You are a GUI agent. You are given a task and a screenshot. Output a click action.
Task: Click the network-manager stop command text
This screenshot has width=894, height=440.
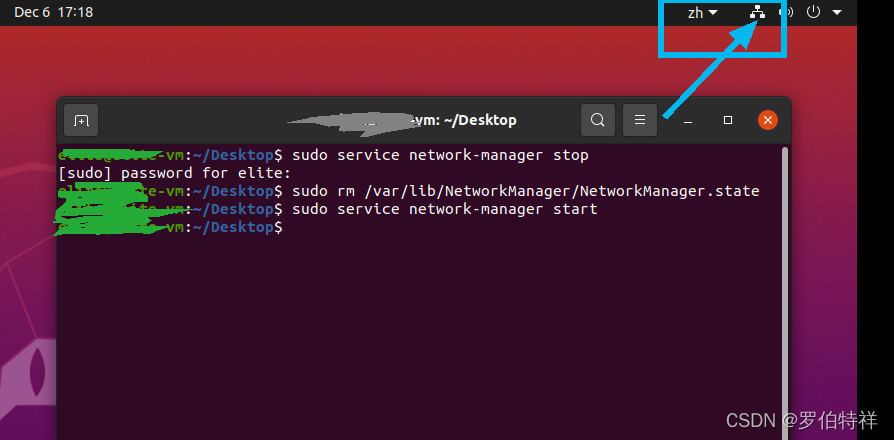tap(440, 155)
